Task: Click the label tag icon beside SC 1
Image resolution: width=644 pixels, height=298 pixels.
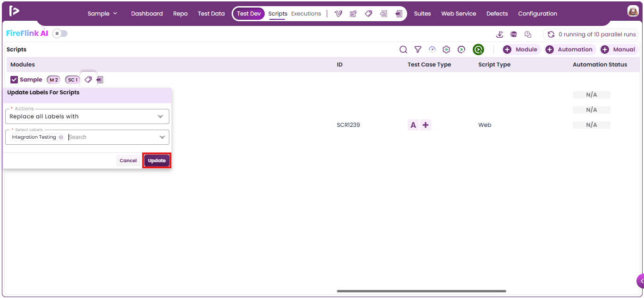Action: [88, 80]
